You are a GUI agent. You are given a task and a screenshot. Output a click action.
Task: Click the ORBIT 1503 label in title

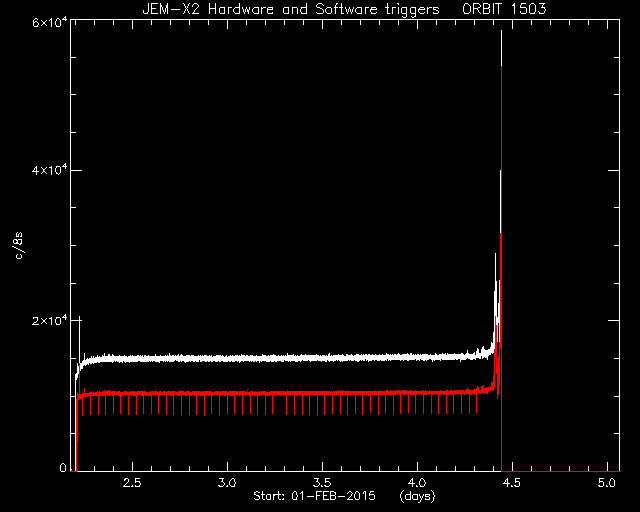tap(504, 9)
